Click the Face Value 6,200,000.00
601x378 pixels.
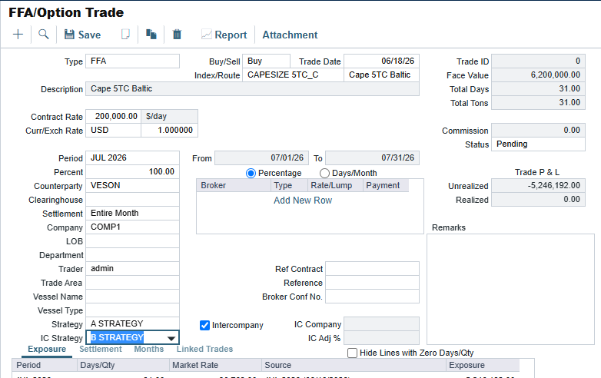click(538, 75)
